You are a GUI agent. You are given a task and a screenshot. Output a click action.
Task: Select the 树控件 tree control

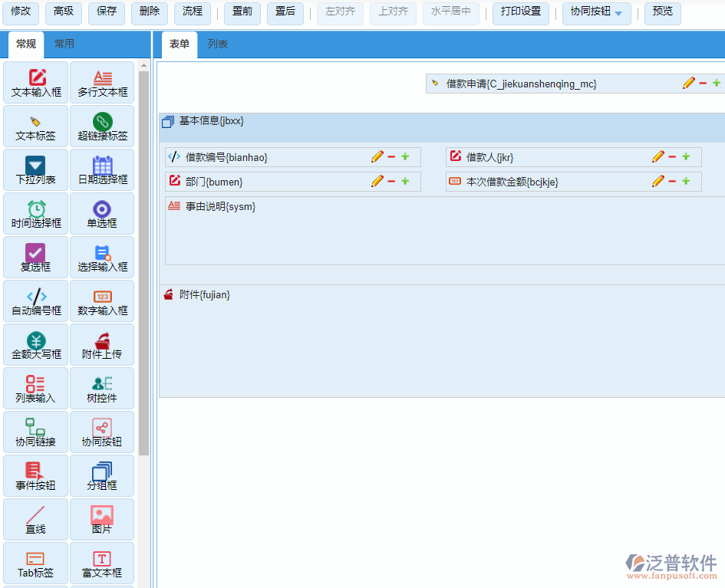(102, 389)
